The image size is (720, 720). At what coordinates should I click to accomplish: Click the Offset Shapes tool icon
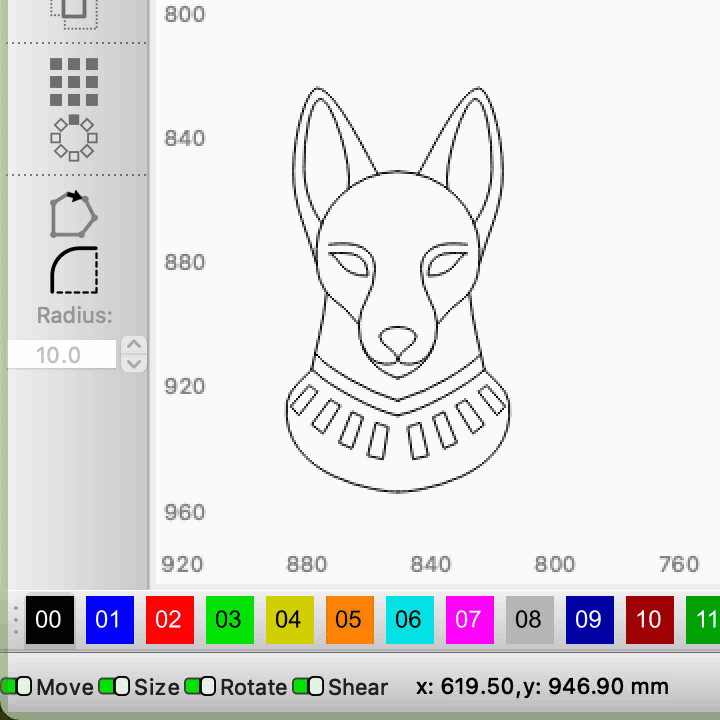[x=74, y=12]
